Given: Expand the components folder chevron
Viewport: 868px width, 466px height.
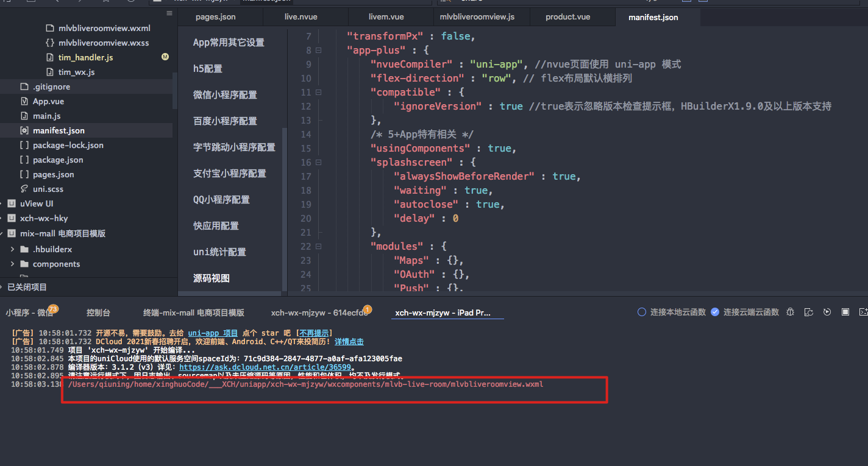Looking at the screenshot, I should tap(12, 264).
